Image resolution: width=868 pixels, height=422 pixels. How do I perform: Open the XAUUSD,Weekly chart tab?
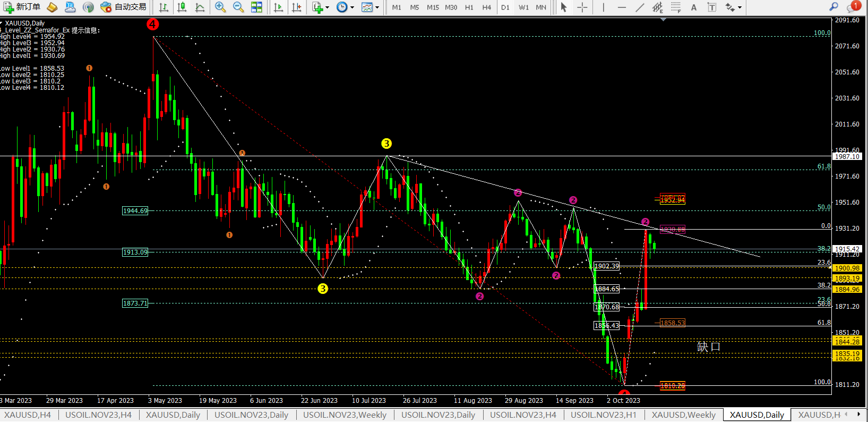click(683, 415)
